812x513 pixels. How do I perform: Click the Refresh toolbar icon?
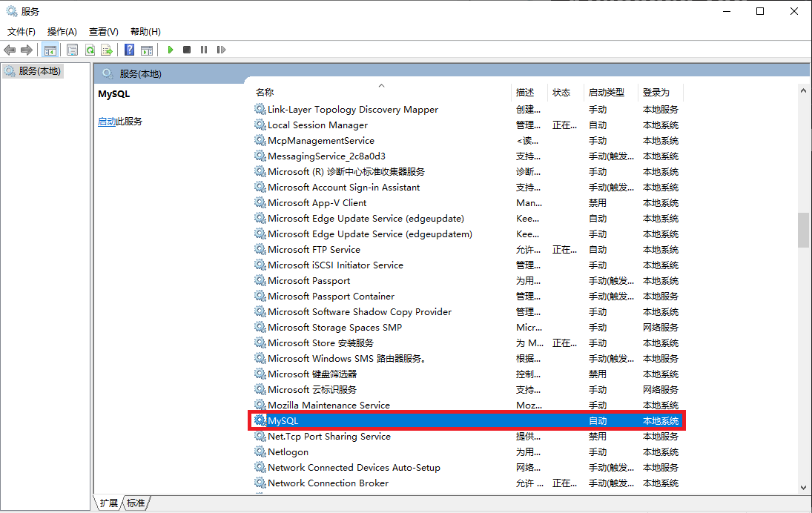point(90,50)
